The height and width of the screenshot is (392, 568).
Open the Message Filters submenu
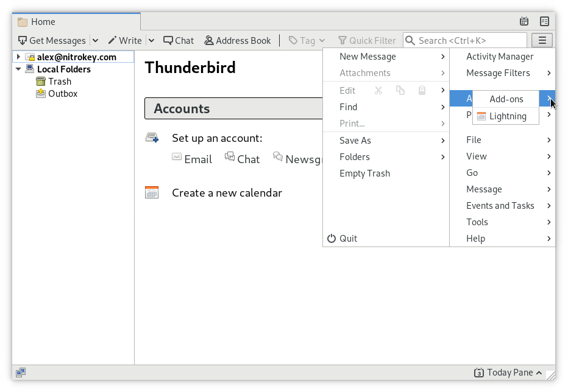502,73
